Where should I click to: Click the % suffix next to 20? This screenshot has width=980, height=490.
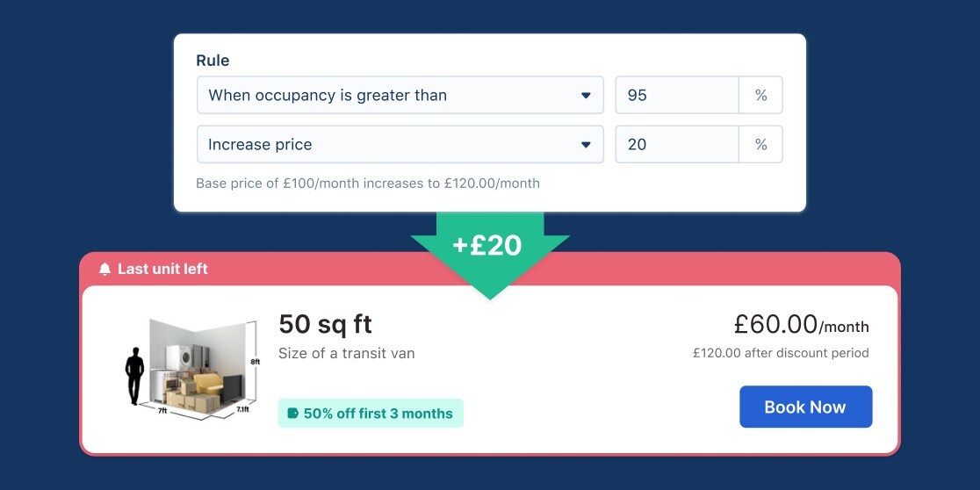760,145
